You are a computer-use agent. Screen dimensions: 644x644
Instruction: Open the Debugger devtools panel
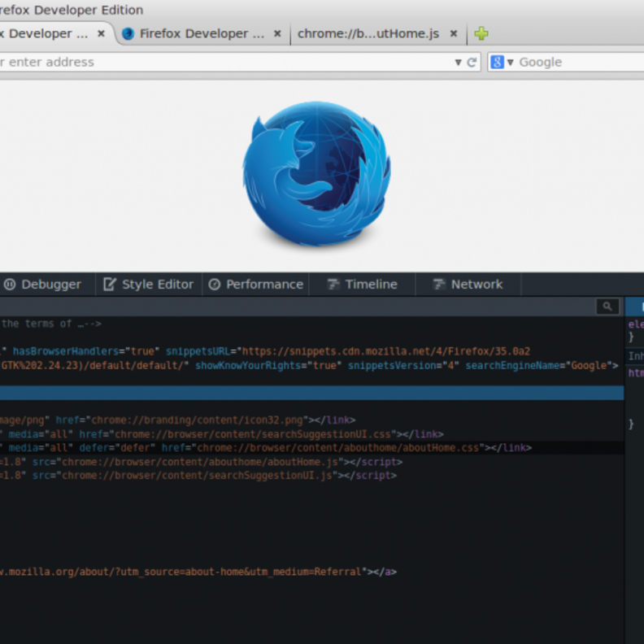click(x=43, y=285)
